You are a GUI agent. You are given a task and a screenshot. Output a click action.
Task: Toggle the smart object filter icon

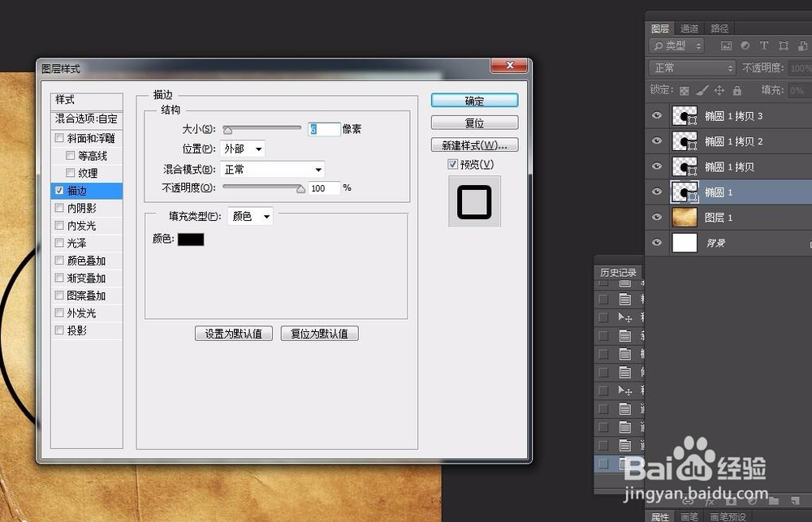click(803, 46)
